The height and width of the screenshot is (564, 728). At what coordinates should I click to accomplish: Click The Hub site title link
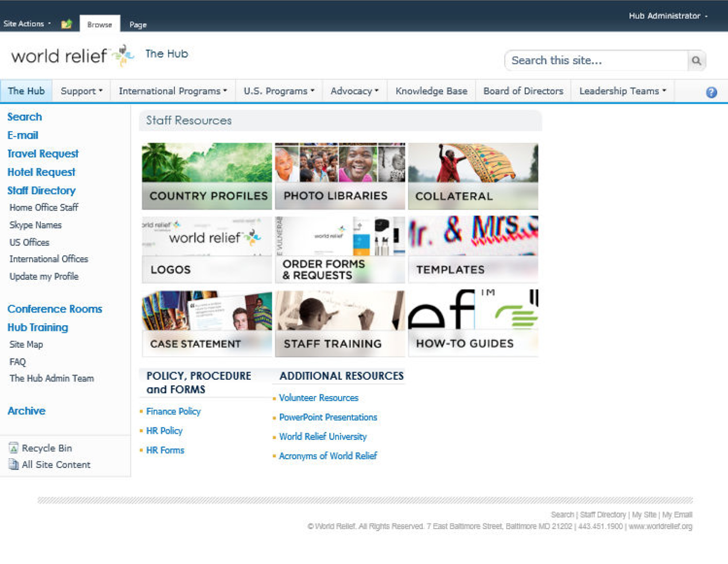166,53
